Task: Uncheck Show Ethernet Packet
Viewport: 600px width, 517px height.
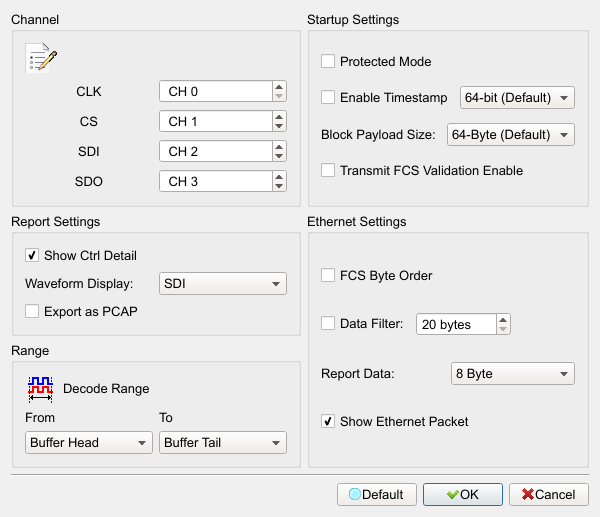Action: coord(328,421)
